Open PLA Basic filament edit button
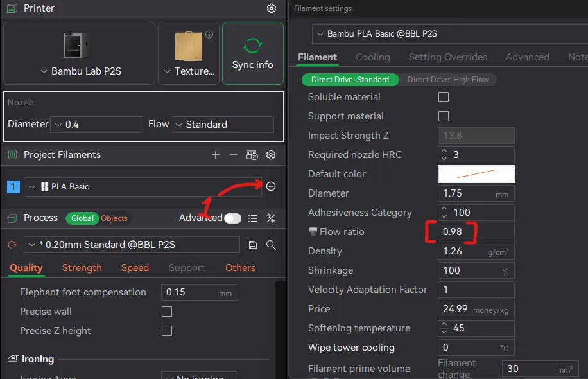 [271, 186]
